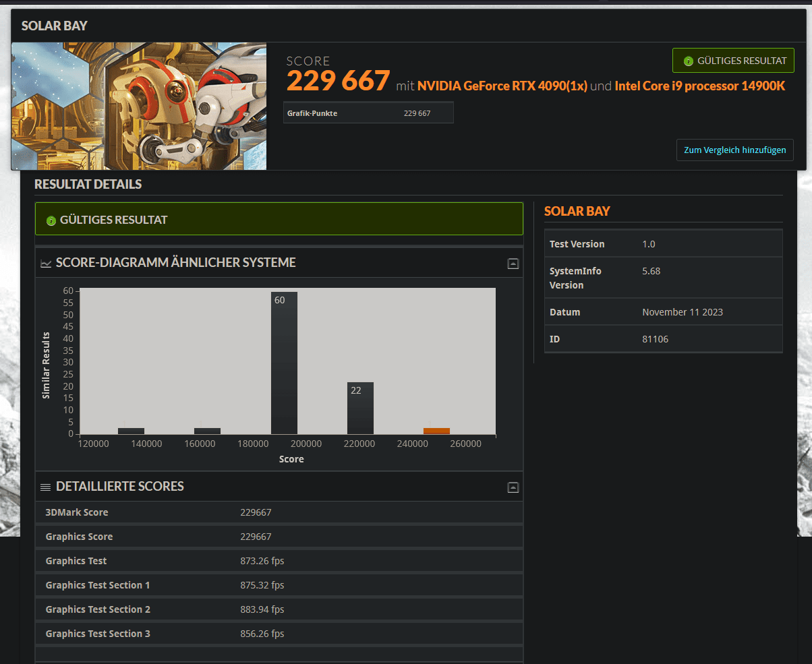The width and height of the screenshot is (812, 664).
Task: Click the Similar Results axis label
Action: [x=47, y=365]
